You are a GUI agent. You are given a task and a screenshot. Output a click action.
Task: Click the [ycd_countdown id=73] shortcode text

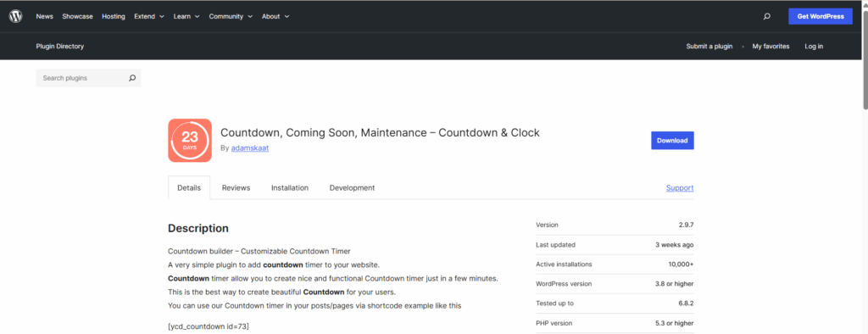[209, 326]
